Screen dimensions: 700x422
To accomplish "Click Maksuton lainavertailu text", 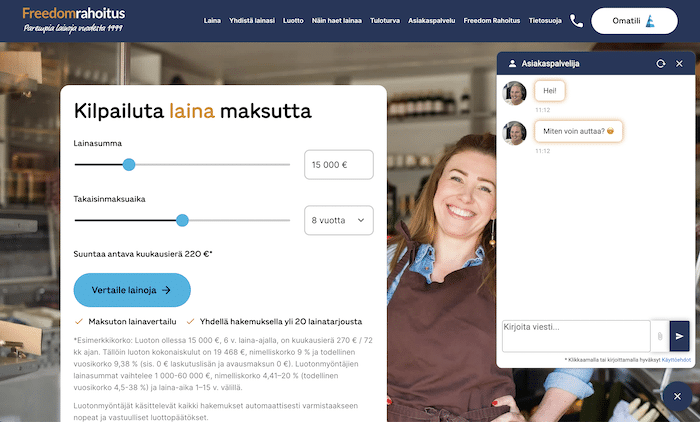I will click(x=132, y=322).
